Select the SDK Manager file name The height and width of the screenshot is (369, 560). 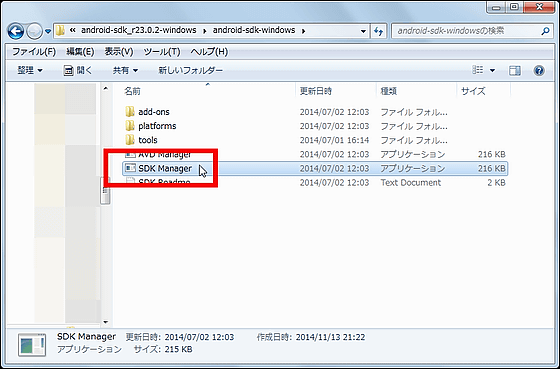(x=165, y=168)
